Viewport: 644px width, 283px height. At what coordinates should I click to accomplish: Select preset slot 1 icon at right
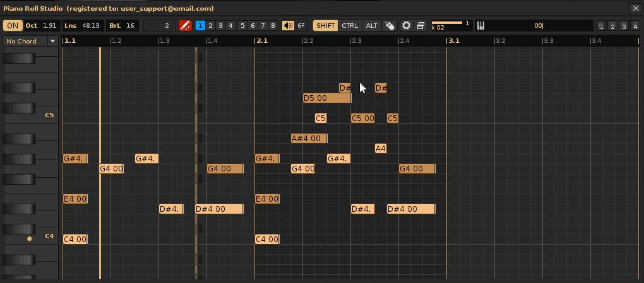pyautogui.click(x=601, y=26)
